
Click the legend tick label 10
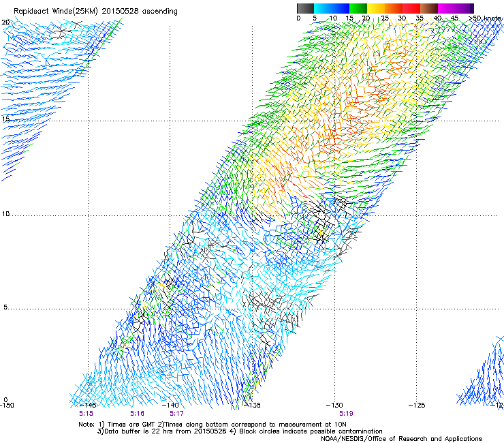pyautogui.click(x=333, y=18)
